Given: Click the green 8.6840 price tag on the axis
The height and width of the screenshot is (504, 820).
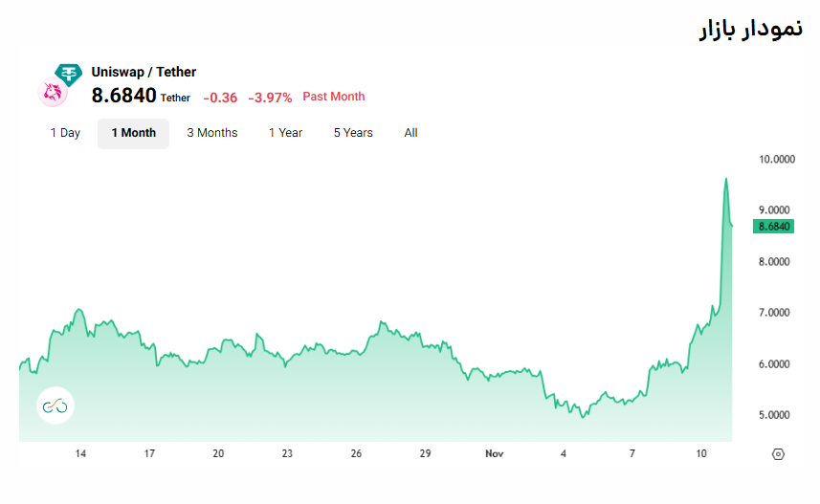Looking at the screenshot, I should click(773, 227).
